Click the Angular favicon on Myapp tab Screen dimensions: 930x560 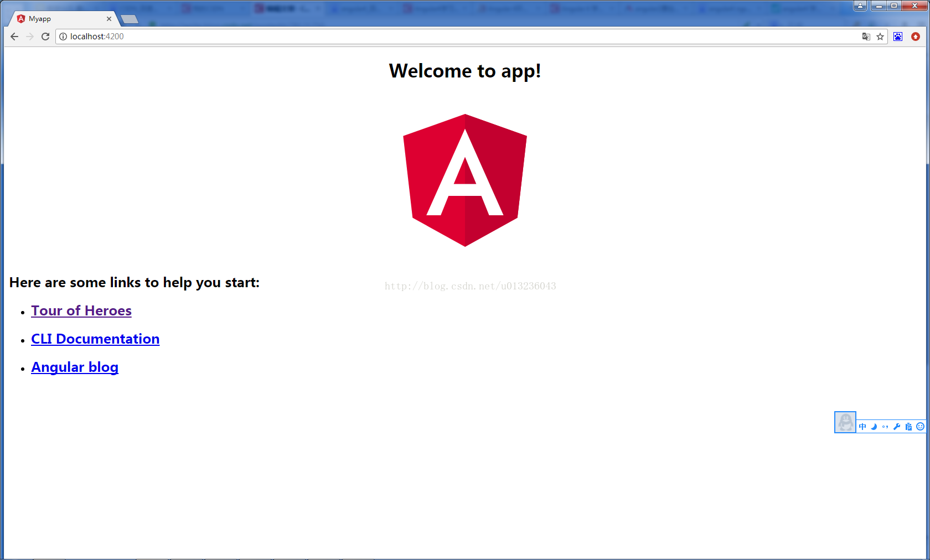coord(21,19)
